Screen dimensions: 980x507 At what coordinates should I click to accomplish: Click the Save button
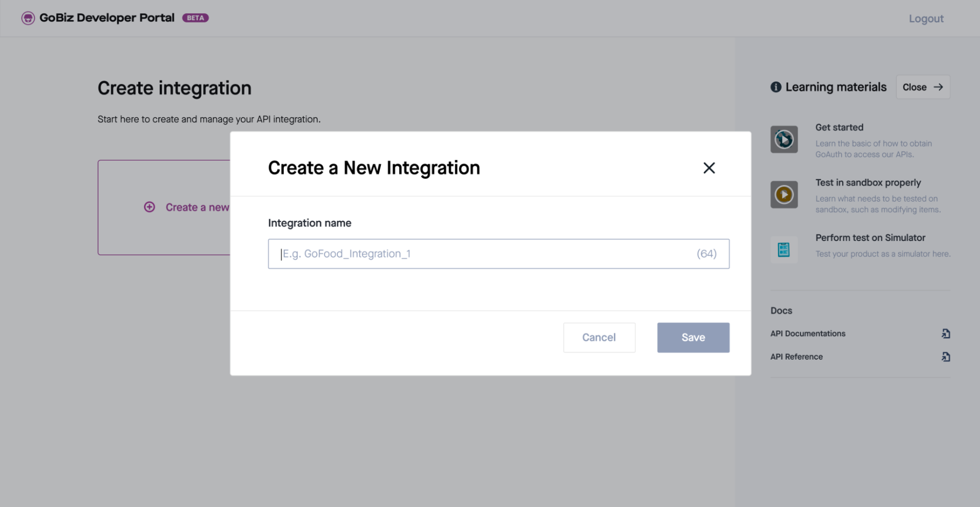[x=693, y=338]
